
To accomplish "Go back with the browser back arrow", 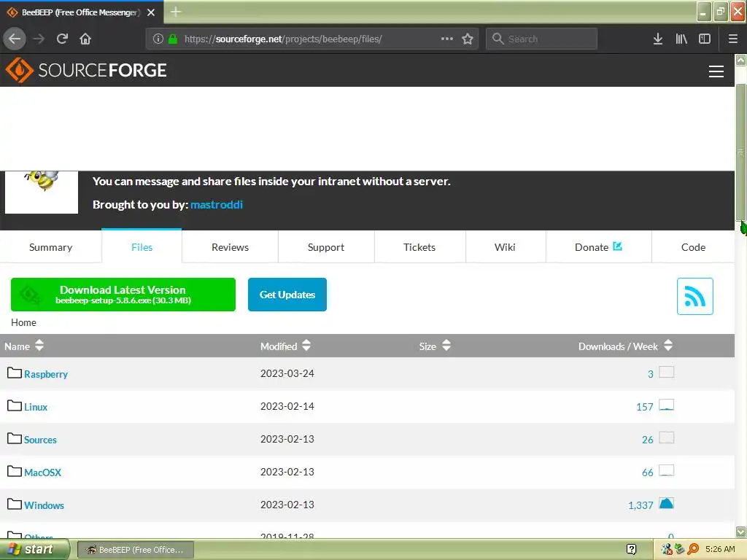I will pyautogui.click(x=15, y=39).
